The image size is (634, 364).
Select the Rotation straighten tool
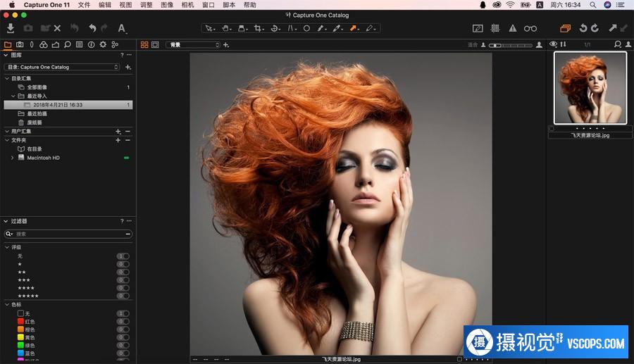[x=275, y=28]
